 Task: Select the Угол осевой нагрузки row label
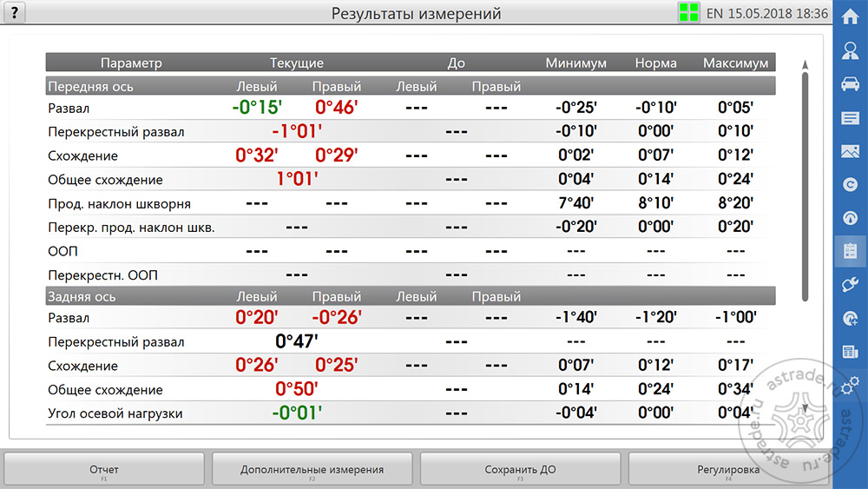115,413
